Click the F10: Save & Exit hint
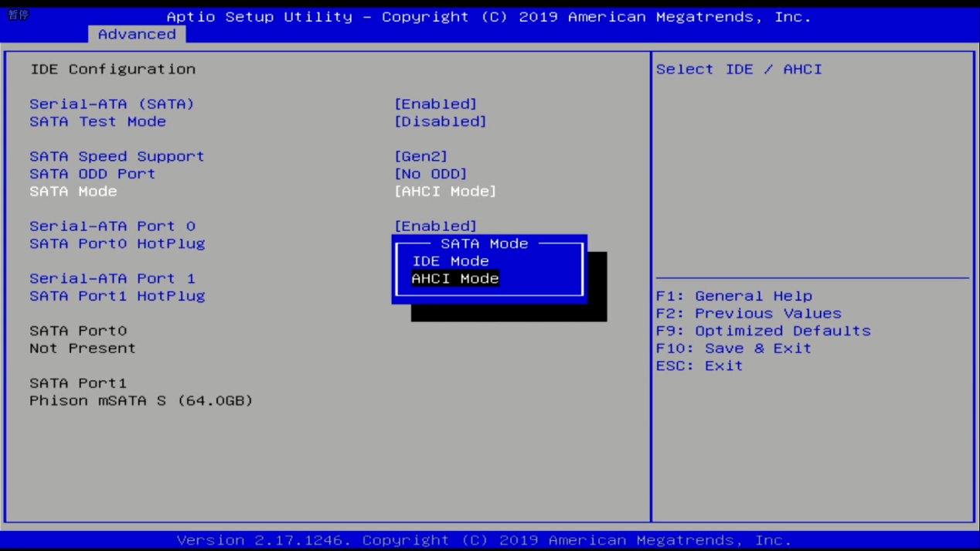This screenshot has height=551, width=980. tap(733, 349)
